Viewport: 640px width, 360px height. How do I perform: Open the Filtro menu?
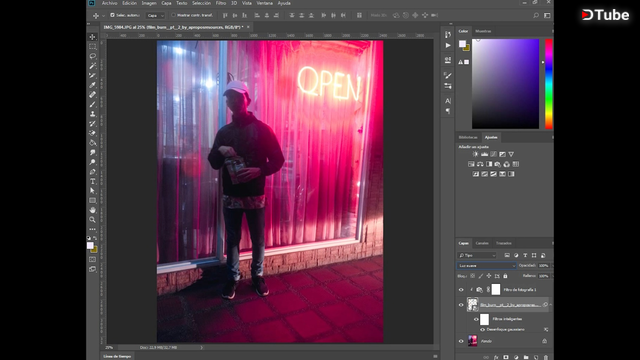click(x=221, y=3)
